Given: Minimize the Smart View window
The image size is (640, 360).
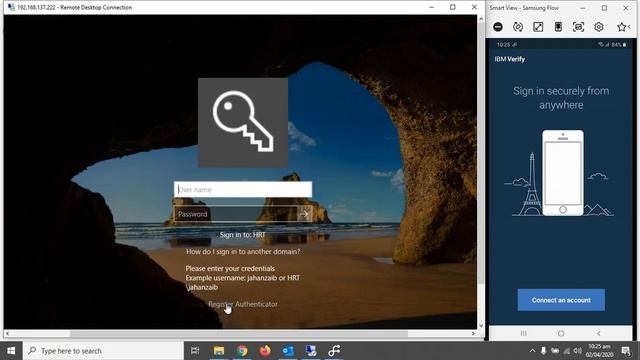Looking at the screenshot, I should click(582, 8).
